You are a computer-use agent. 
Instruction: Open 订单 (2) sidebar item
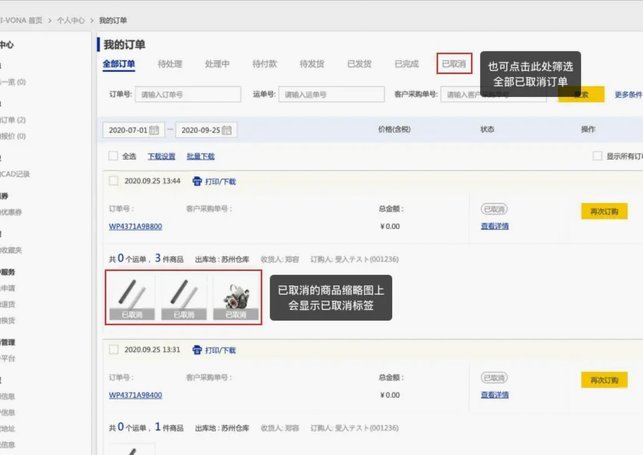tap(13, 120)
